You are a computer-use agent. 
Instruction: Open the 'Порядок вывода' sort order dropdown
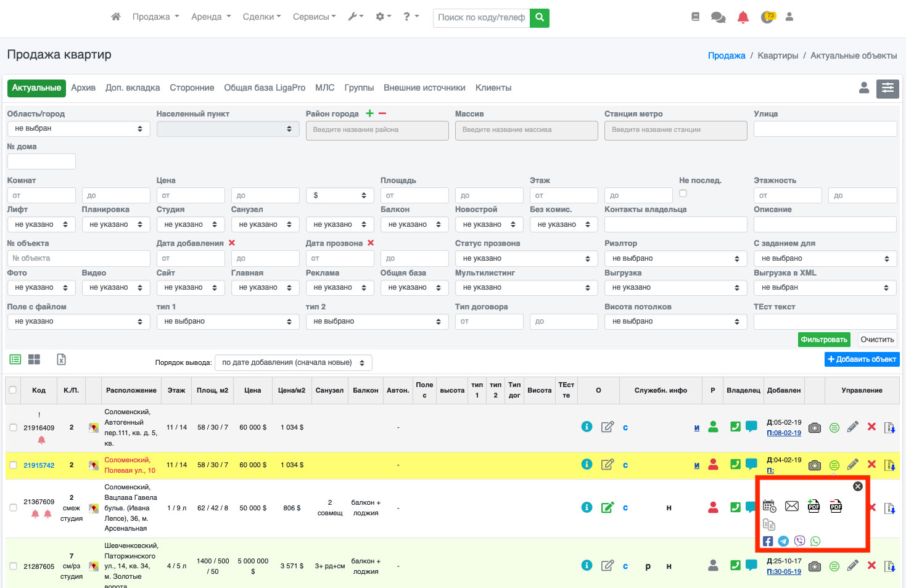(x=293, y=362)
